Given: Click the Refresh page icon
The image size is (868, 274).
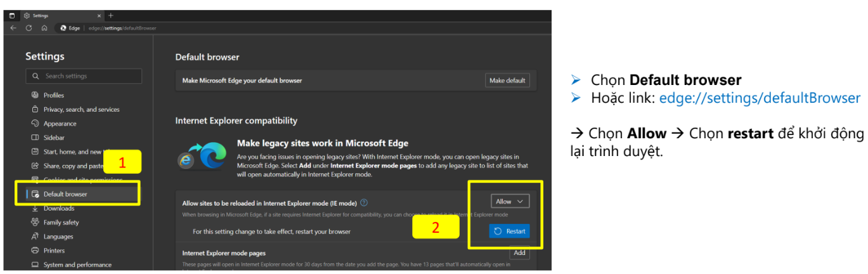Looking at the screenshot, I should 29,28.
